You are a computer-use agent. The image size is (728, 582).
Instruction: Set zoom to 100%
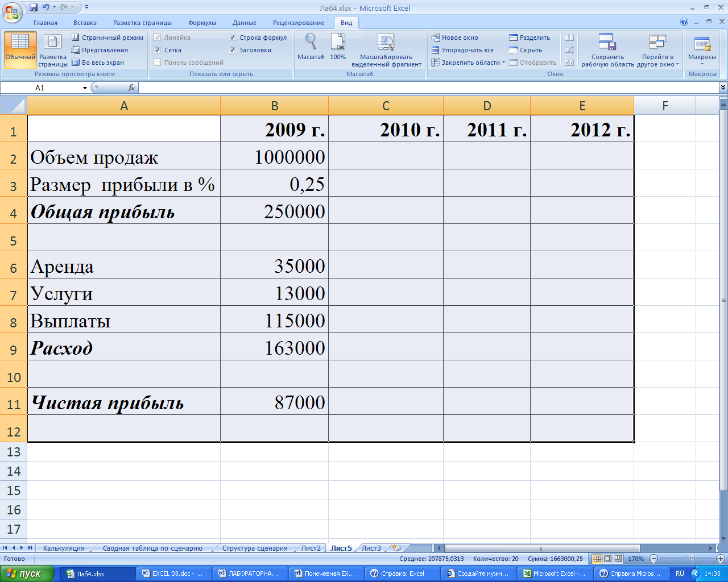338,47
